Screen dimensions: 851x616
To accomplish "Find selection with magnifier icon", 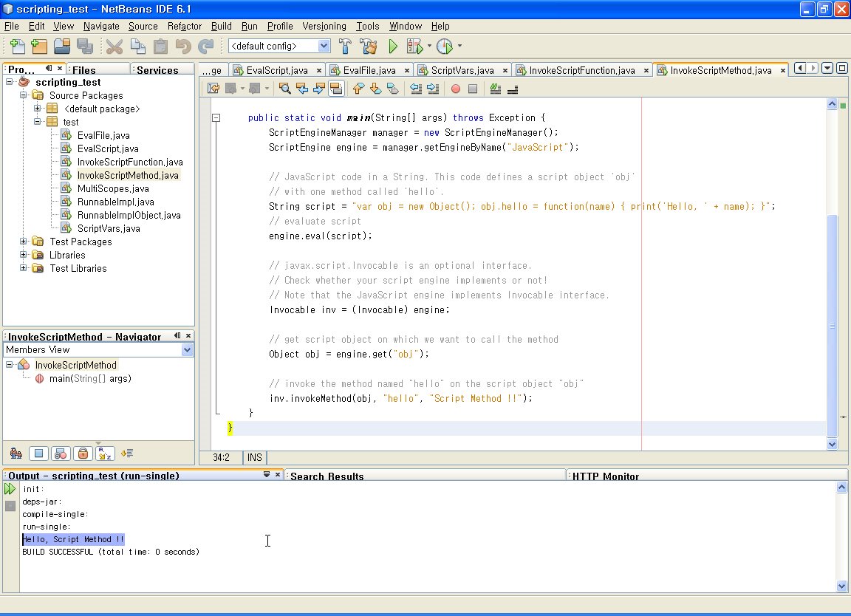I will point(284,89).
